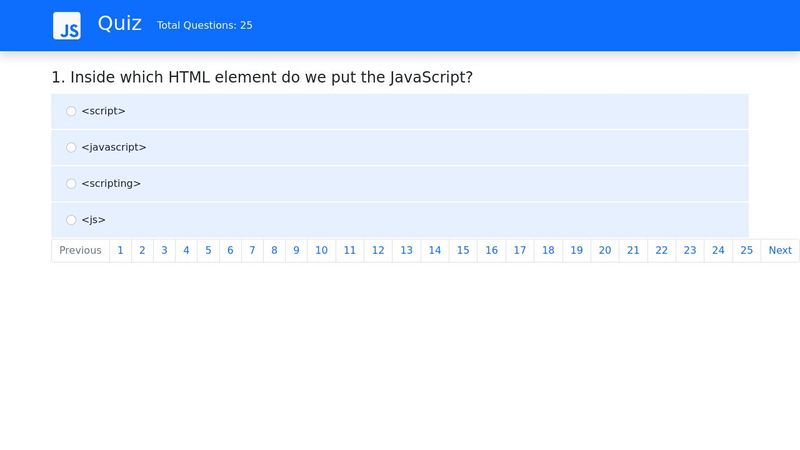
Task: Jump to question 1 page link
Action: pos(120,251)
